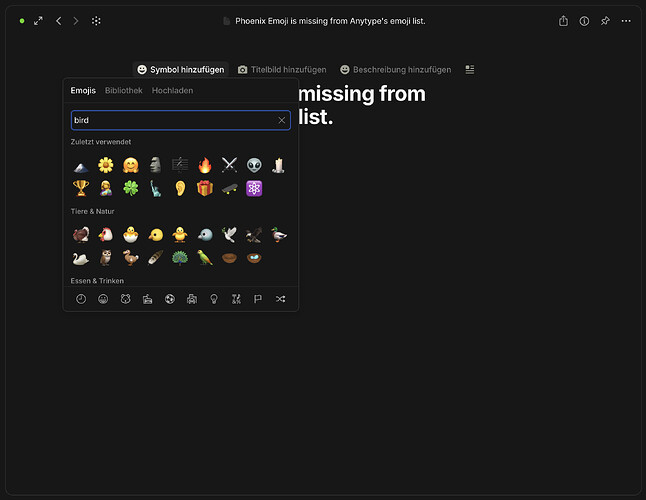Choose the peacock emoji
The image size is (646, 500).
pos(180,258)
